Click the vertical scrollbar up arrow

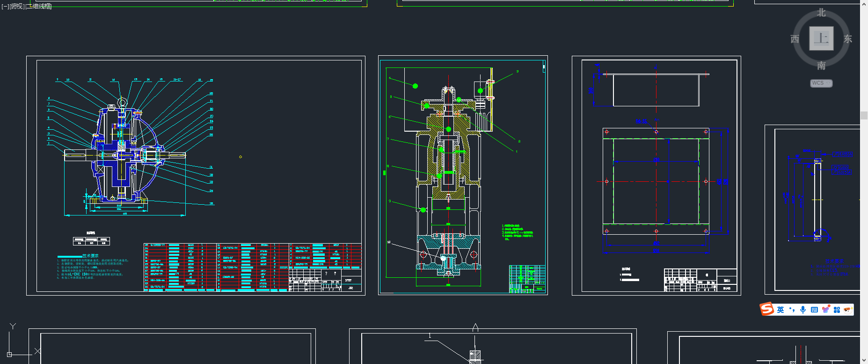pos(864,4)
